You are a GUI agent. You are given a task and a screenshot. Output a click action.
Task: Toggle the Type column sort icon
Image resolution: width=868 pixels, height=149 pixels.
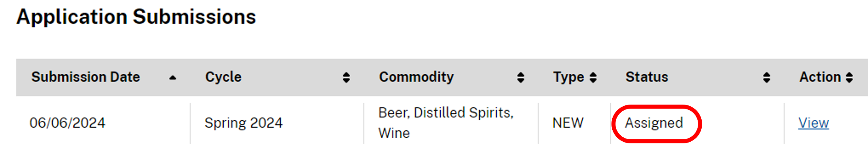(x=593, y=78)
